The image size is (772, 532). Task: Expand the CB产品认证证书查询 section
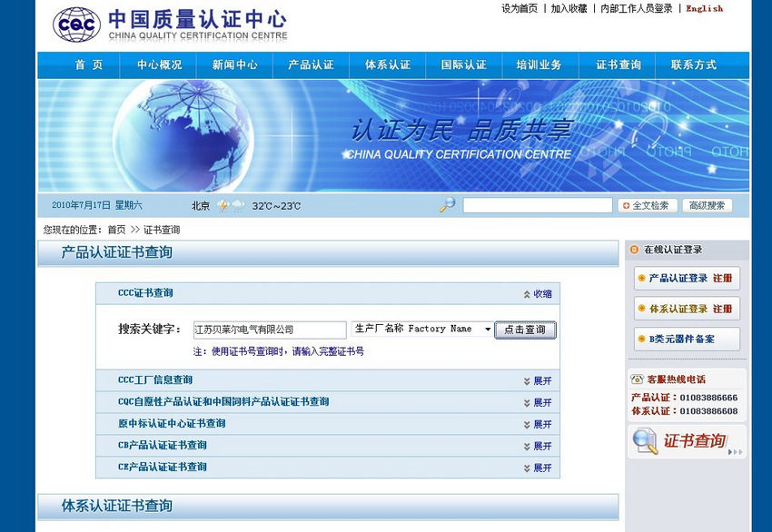click(538, 446)
